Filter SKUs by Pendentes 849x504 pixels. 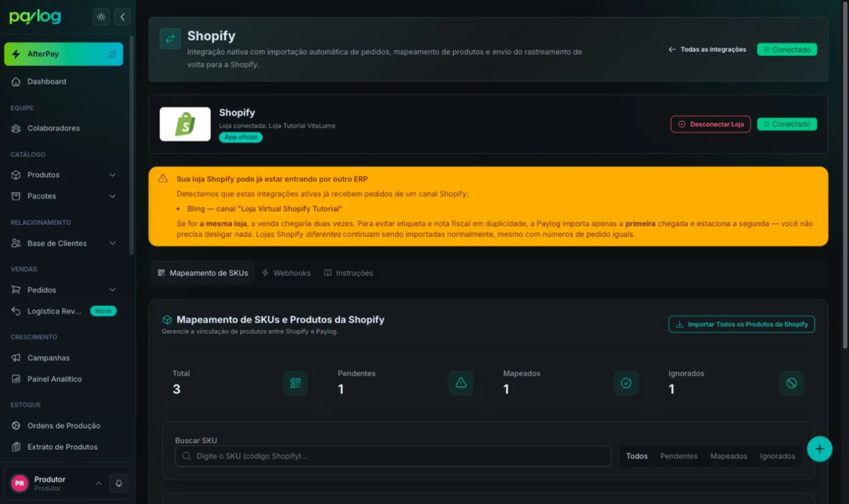pyautogui.click(x=679, y=456)
